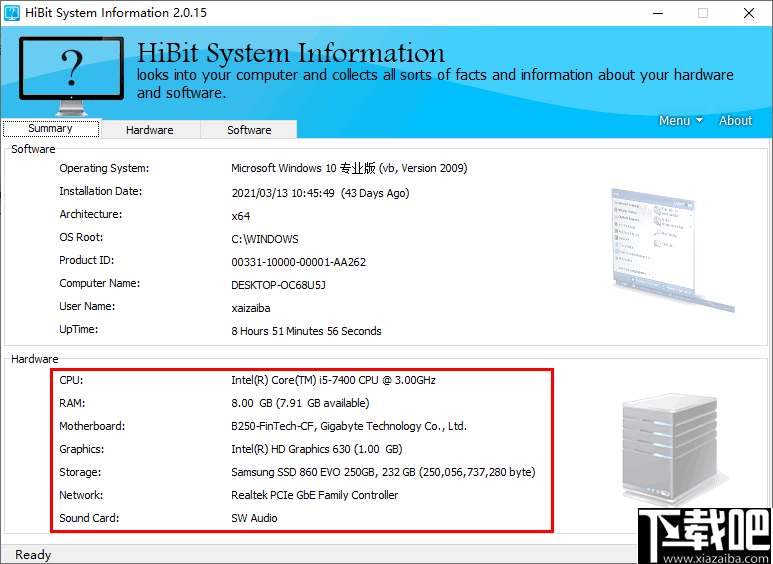Select the DESKTOP-OC68U5J computer name

click(x=279, y=285)
